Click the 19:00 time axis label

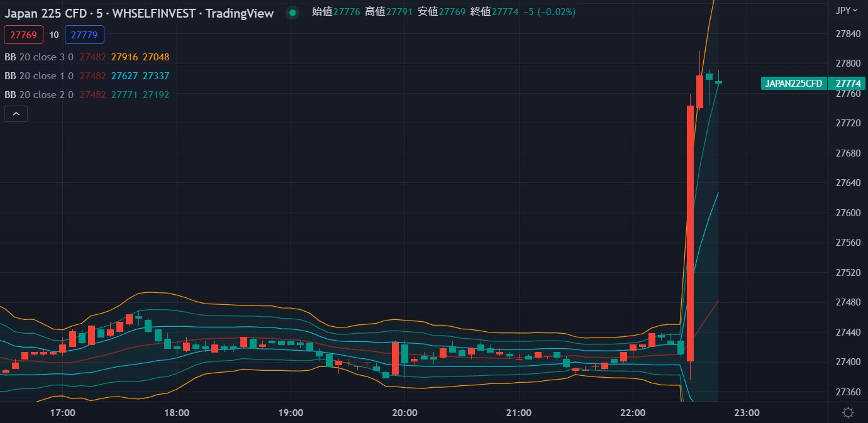coord(291,413)
